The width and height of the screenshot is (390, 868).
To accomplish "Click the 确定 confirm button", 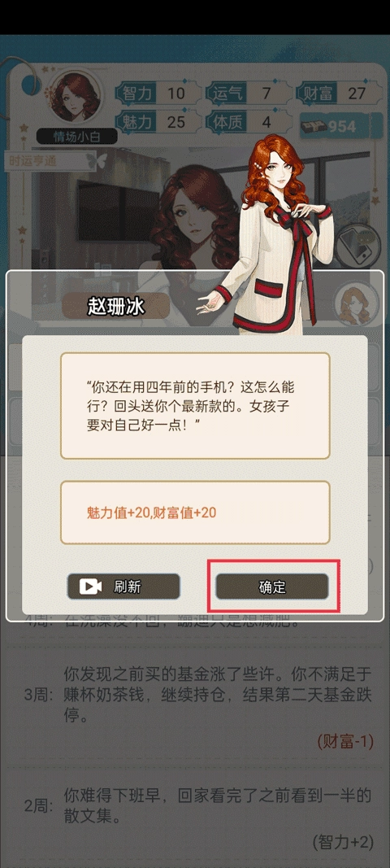I will 271,587.
